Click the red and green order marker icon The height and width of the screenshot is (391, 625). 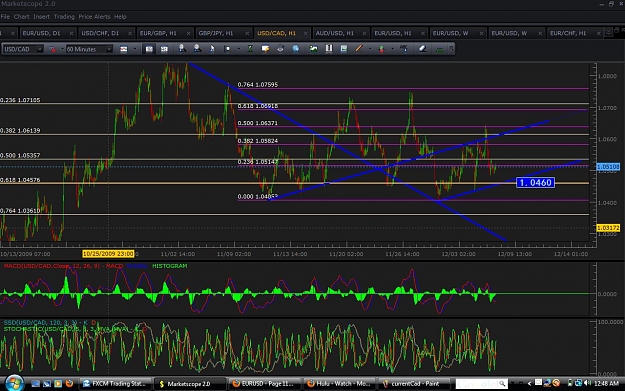coord(381,49)
